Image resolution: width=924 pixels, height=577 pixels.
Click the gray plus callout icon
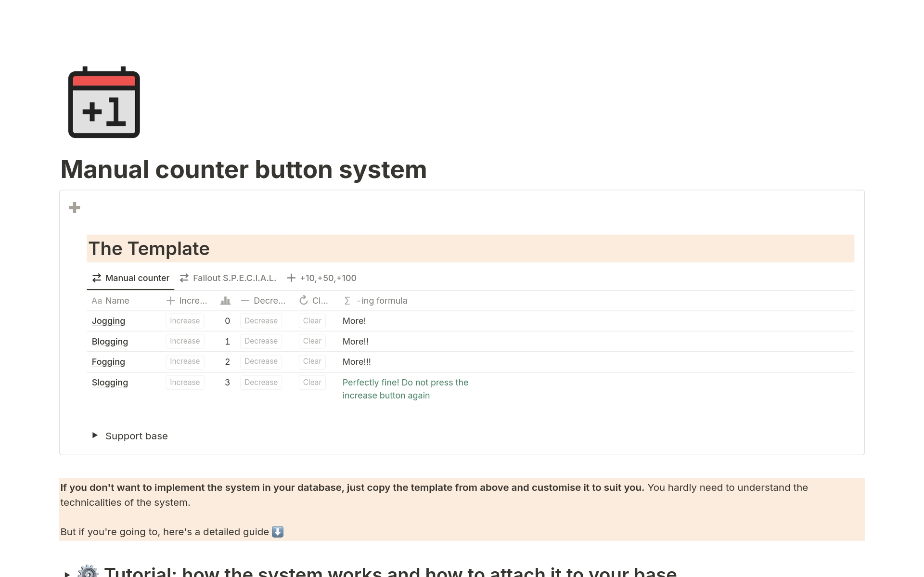(75, 208)
